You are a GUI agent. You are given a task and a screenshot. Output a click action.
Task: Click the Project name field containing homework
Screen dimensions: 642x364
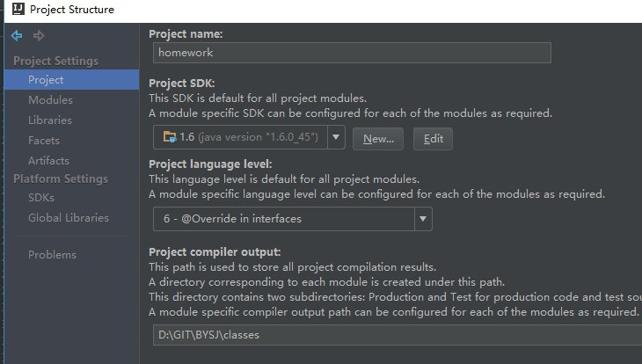pyautogui.click(x=352, y=53)
